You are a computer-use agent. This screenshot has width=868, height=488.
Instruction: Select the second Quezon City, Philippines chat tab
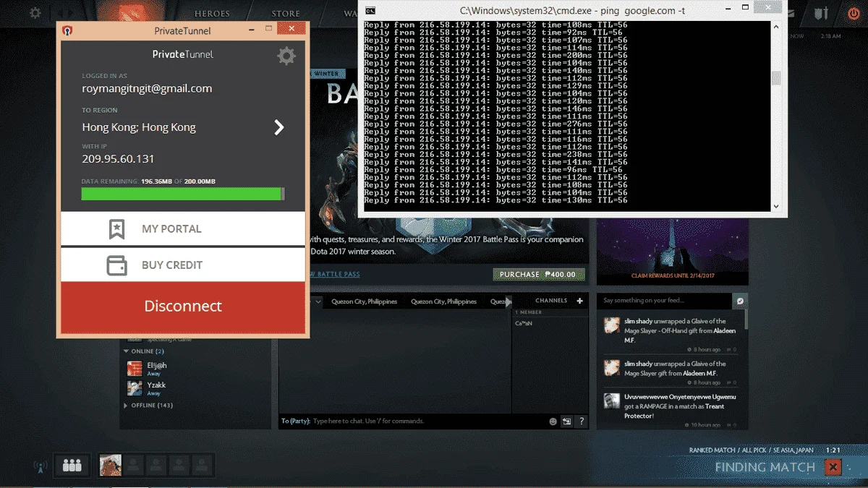(x=443, y=301)
